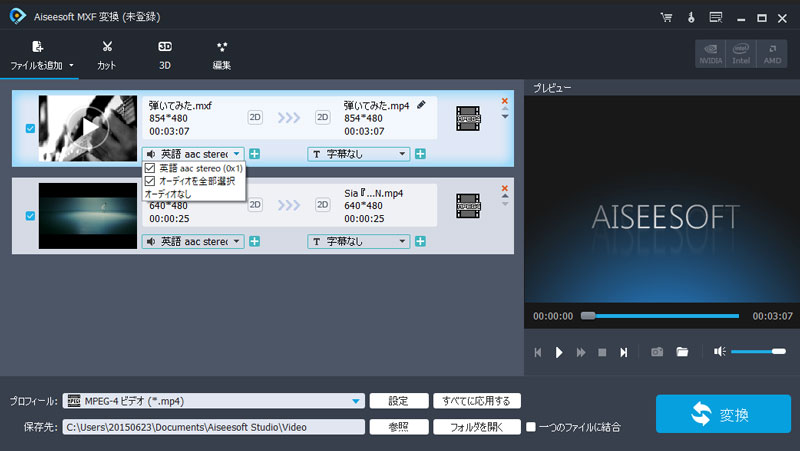The image size is (800, 451).
Task: Remove the Sia file with orange X
Action: point(505,188)
